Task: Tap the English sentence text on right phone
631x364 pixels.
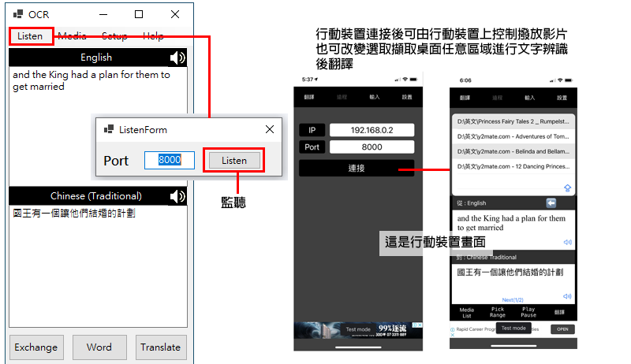Action: pyautogui.click(x=511, y=223)
